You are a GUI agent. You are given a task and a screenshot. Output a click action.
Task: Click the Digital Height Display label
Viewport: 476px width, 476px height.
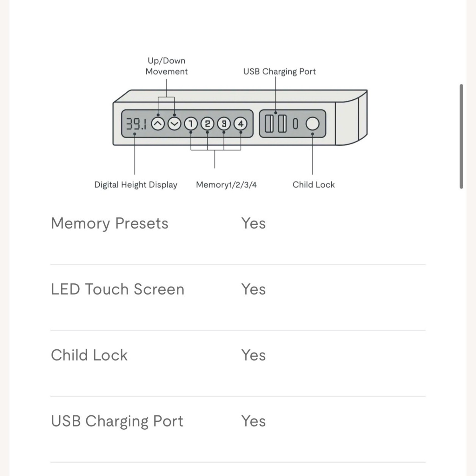coord(136,185)
